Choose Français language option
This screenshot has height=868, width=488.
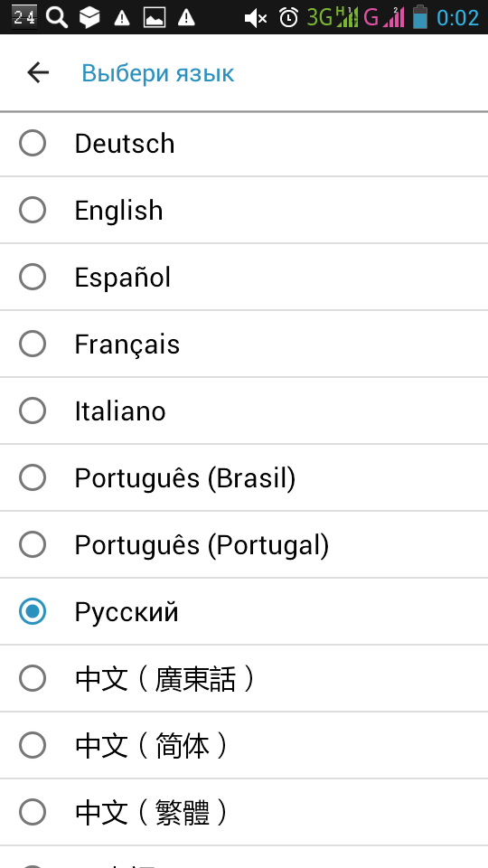pyautogui.click(x=244, y=344)
